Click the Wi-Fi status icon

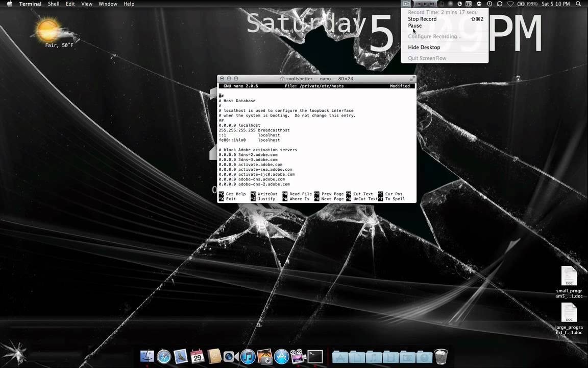click(510, 4)
